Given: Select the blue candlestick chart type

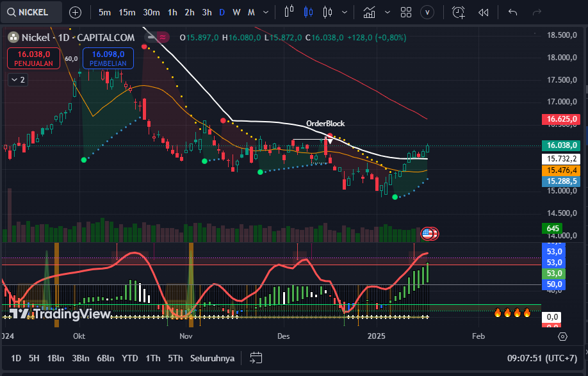Looking at the screenshot, I should tap(308, 12).
